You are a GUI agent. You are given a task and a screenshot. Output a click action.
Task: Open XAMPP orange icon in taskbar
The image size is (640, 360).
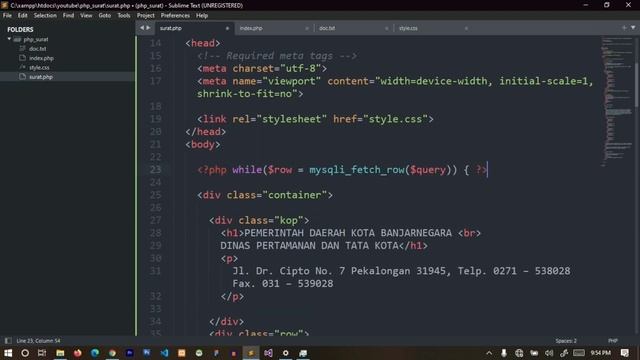[x=182, y=353]
